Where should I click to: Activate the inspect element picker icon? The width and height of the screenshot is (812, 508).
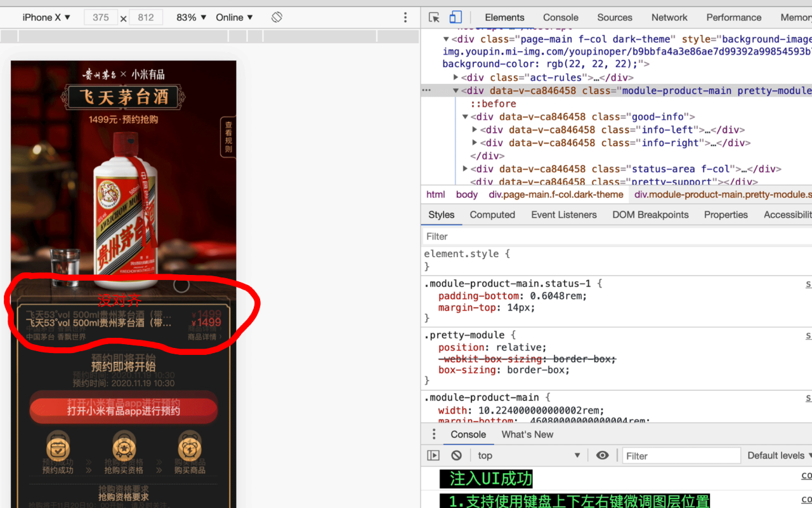pos(434,17)
